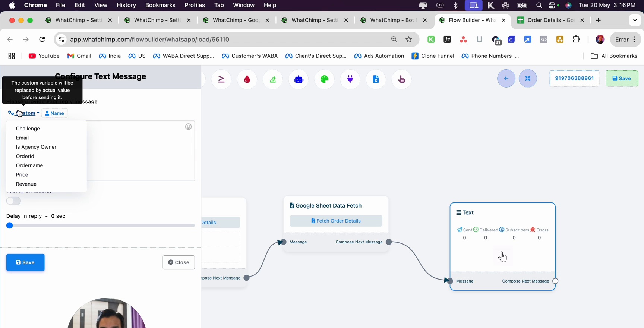
Task: Open the Chrome tab search dropdown arrow
Action: 635,20
